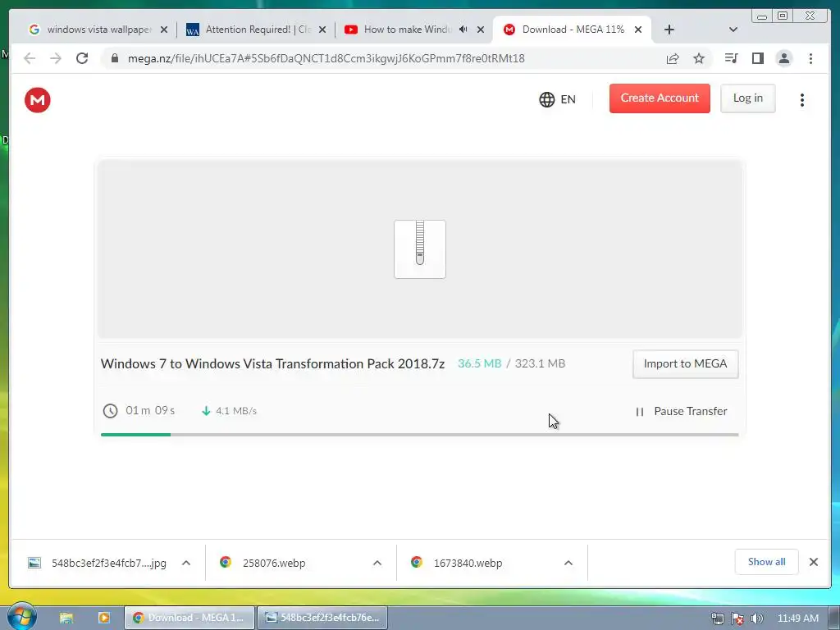840x630 pixels.
Task: Click the MEGA logo icon
Action: click(38, 100)
